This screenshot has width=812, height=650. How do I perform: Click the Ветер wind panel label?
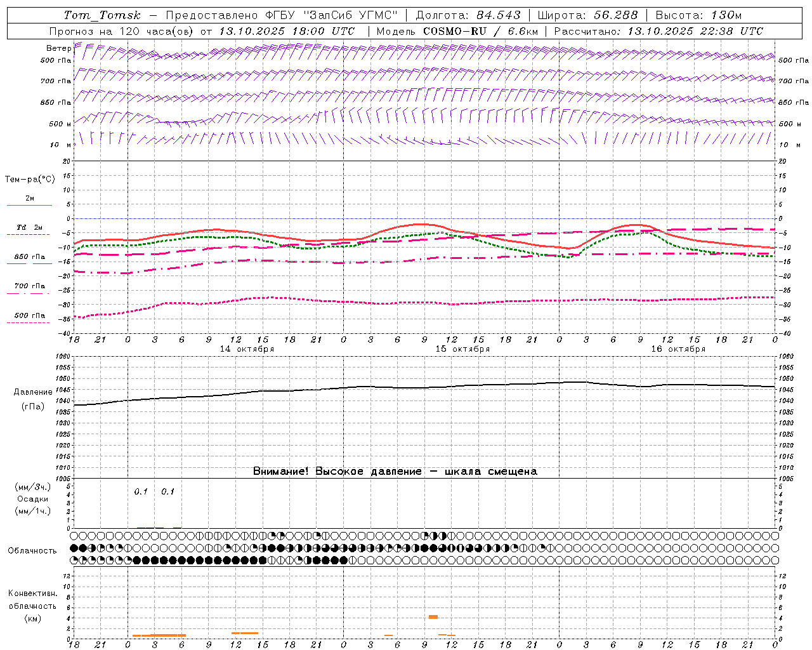(59, 48)
